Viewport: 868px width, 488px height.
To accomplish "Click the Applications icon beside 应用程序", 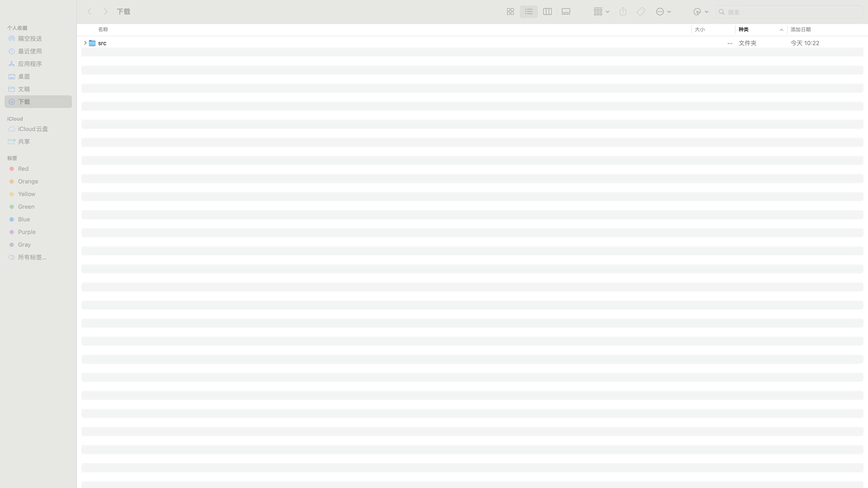I will 12,64.
